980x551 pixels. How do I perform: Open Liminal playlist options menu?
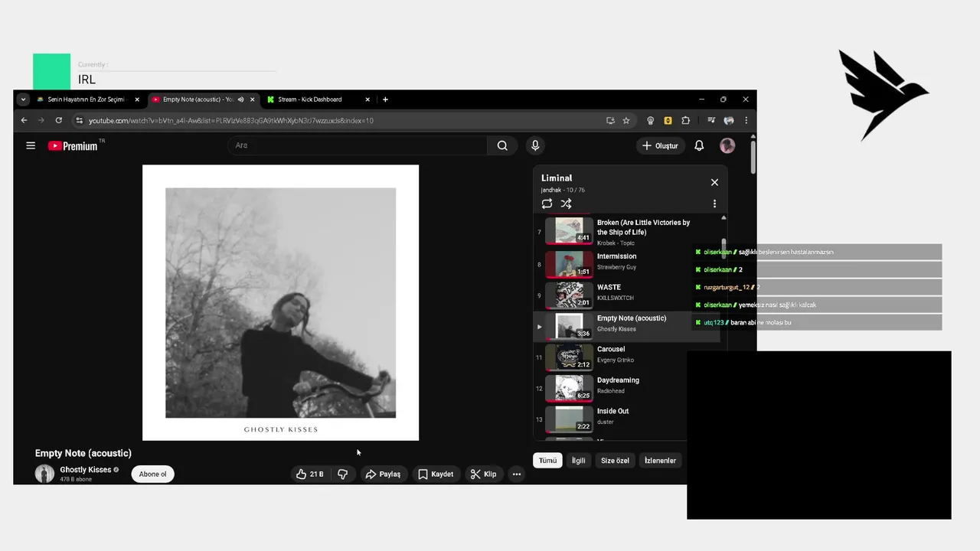[714, 204]
